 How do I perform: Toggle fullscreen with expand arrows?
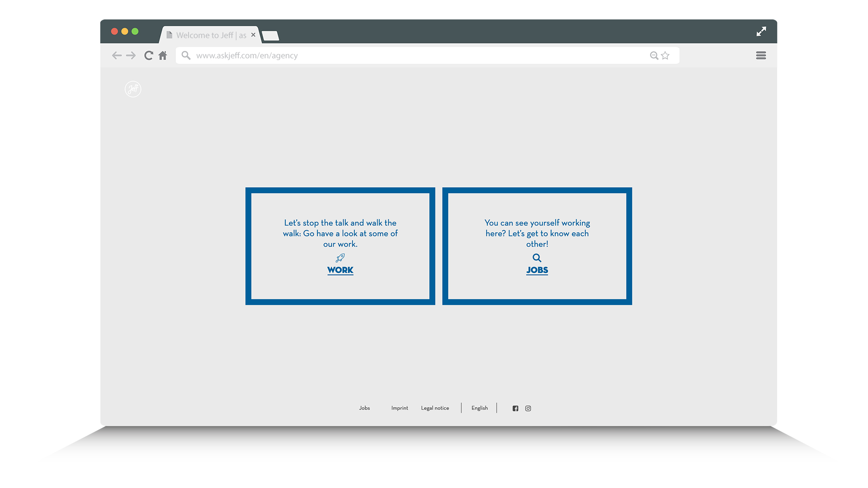pyautogui.click(x=761, y=31)
